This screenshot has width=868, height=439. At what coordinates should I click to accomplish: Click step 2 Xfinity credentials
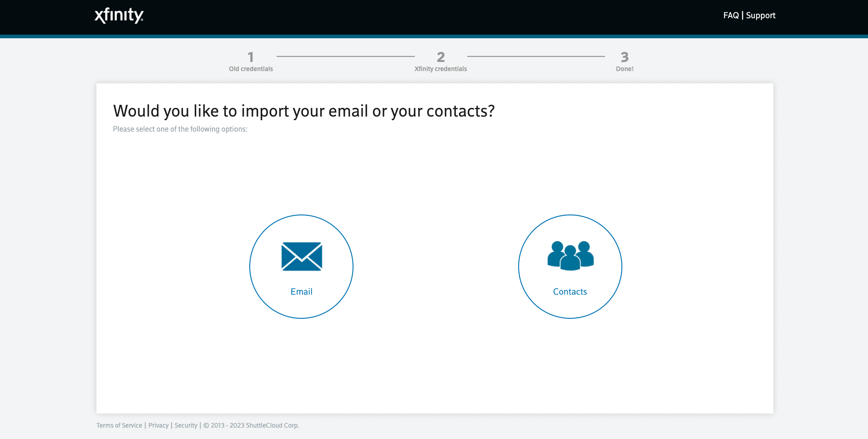pyautogui.click(x=440, y=61)
